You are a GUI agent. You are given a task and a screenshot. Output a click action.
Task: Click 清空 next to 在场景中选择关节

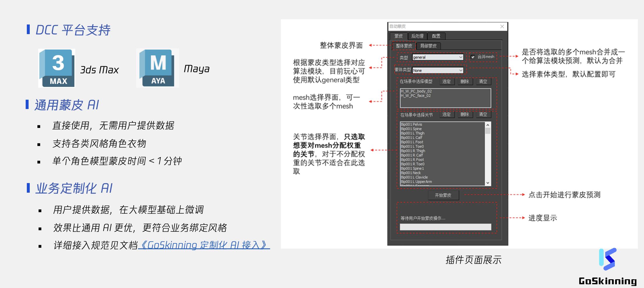(483, 115)
